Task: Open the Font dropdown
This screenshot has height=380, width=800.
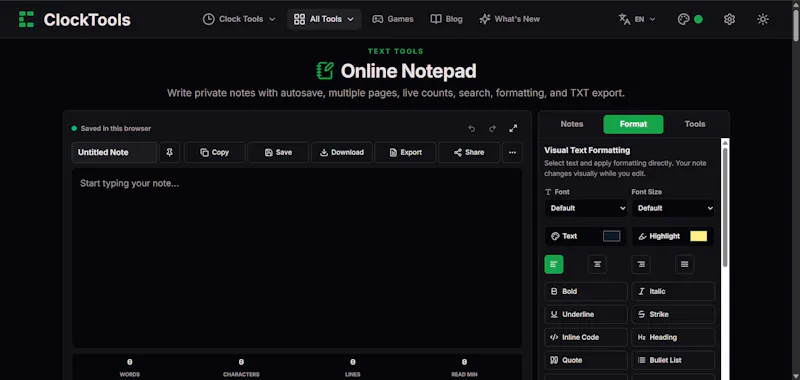Action: (586, 208)
